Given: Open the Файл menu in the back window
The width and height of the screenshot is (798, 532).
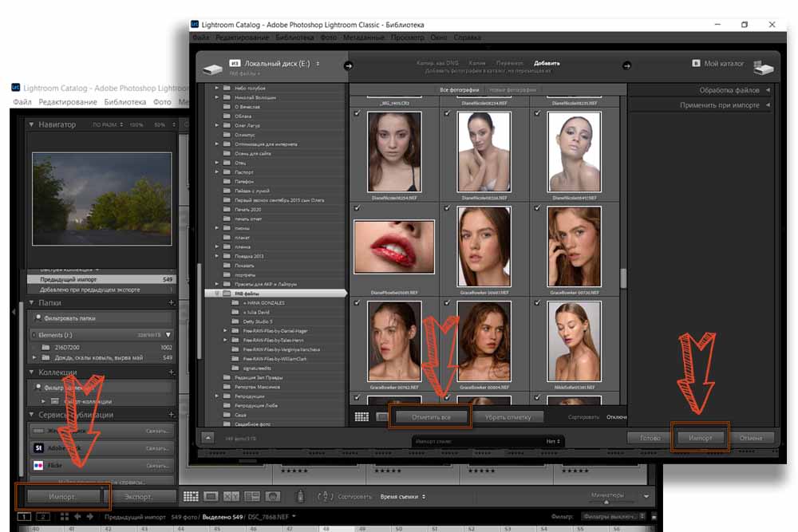Looking at the screenshot, I should click(x=22, y=102).
